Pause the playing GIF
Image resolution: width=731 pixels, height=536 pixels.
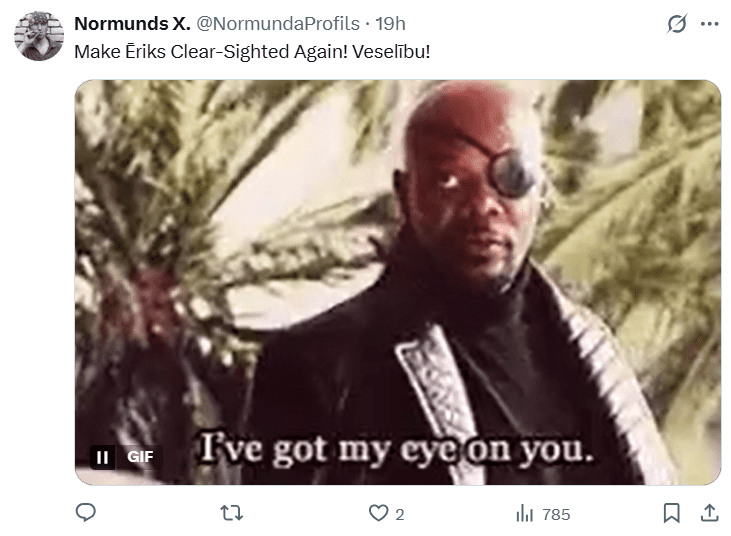pos(103,457)
